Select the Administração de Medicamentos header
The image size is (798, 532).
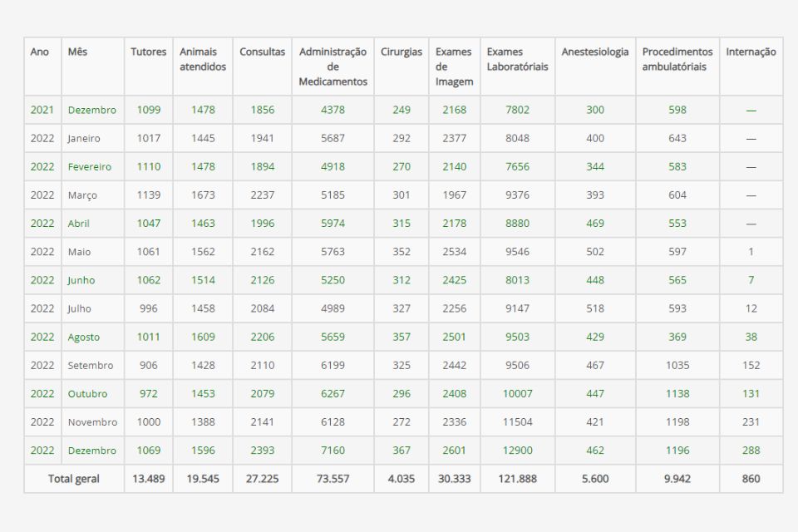(x=332, y=66)
